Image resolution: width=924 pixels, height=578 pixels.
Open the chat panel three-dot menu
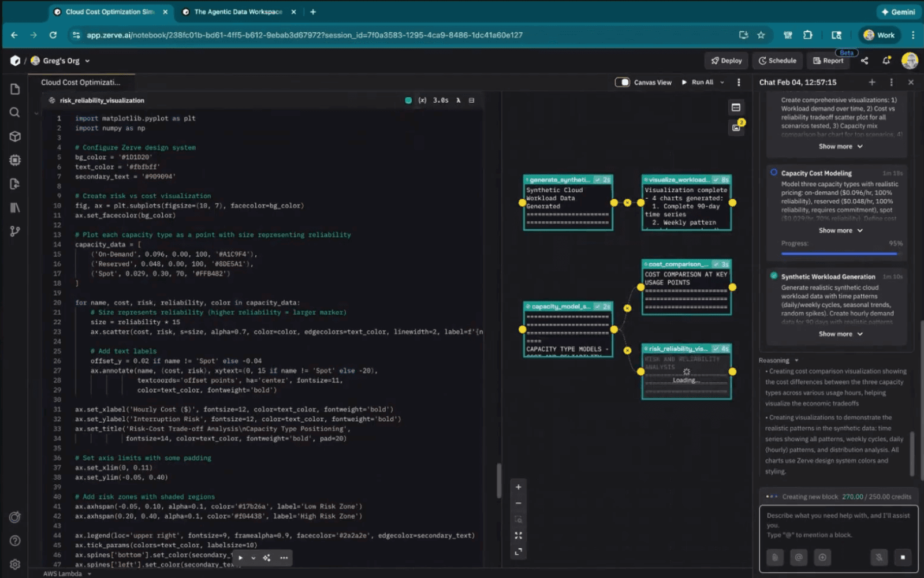pyautogui.click(x=891, y=82)
